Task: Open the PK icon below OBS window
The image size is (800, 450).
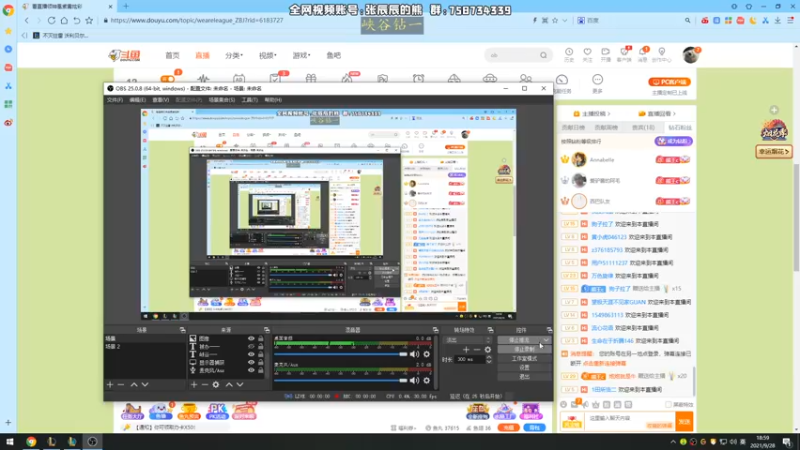Action: 217,411
